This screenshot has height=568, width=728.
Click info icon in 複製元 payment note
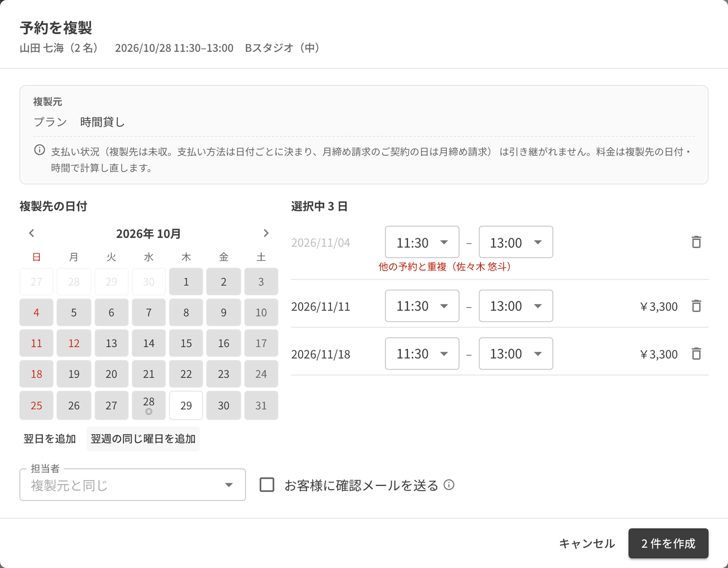(x=40, y=150)
